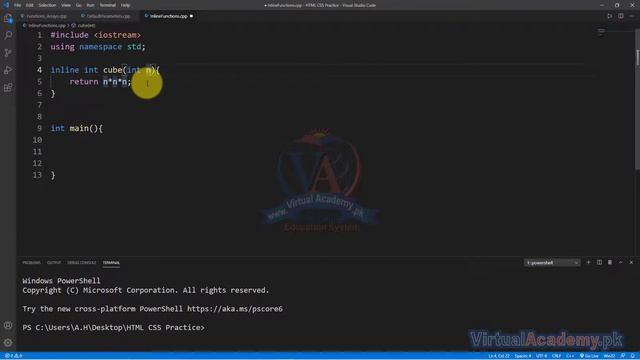The width and height of the screenshot is (640, 360).
Task: Run the code with the play icon
Action: 609,16
